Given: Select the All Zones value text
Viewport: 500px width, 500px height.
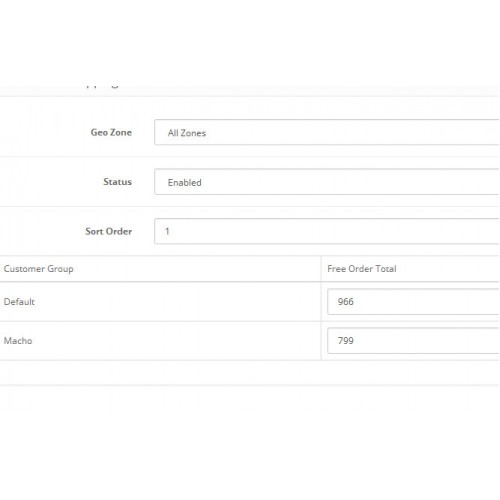Looking at the screenshot, I should (187, 133).
